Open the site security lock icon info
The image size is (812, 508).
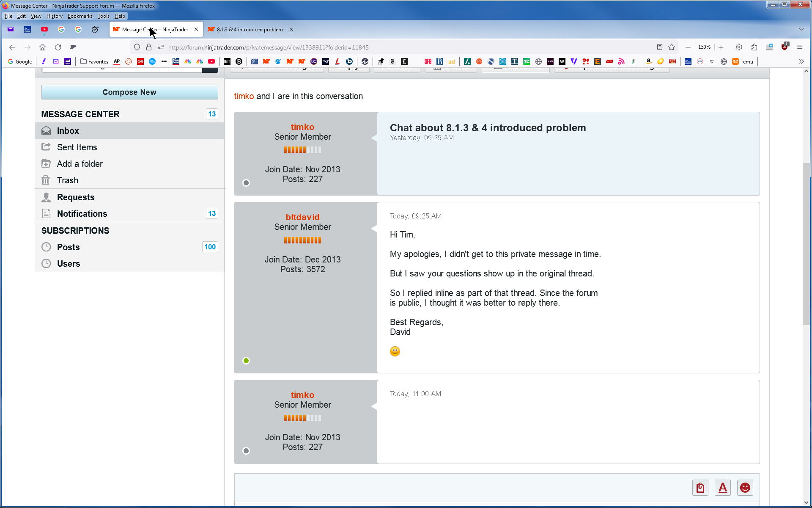149,47
